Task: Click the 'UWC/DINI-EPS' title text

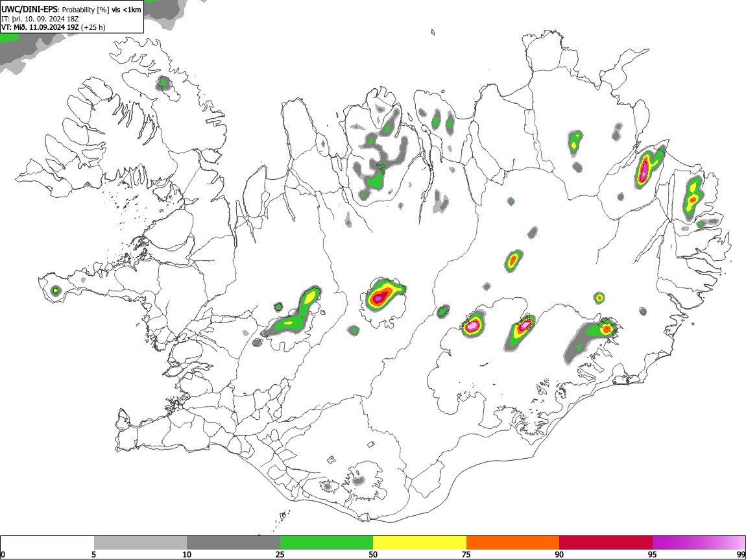Action: [29, 10]
